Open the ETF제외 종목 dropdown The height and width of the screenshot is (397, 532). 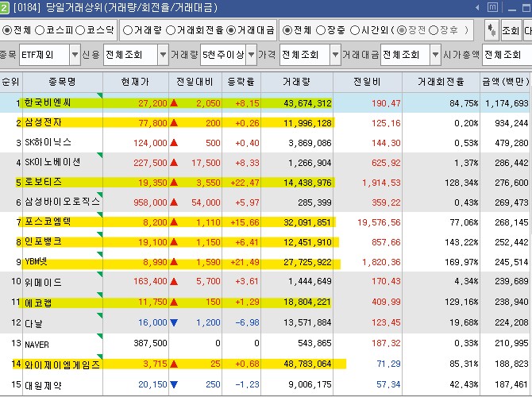tap(75, 55)
